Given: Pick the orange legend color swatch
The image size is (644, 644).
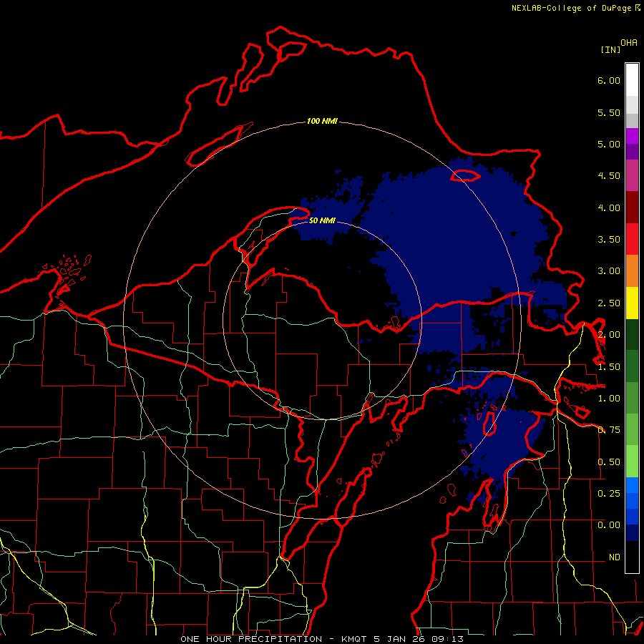Looking at the screenshot, I should click(632, 271).
